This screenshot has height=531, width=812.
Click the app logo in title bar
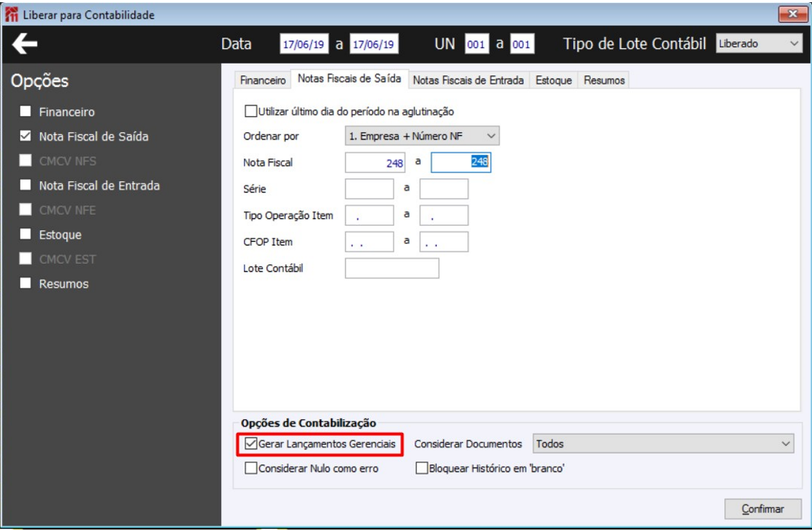pos(11,15)
